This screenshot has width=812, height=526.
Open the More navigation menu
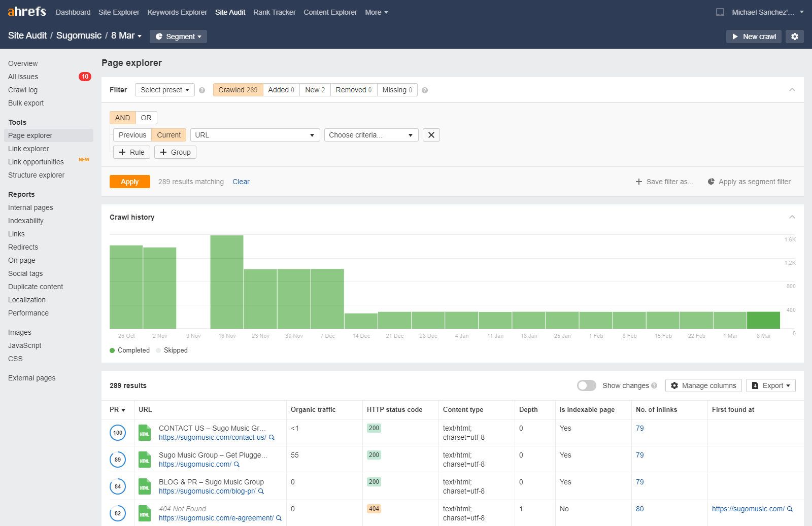pyautogui.click(x=377, y=12)
